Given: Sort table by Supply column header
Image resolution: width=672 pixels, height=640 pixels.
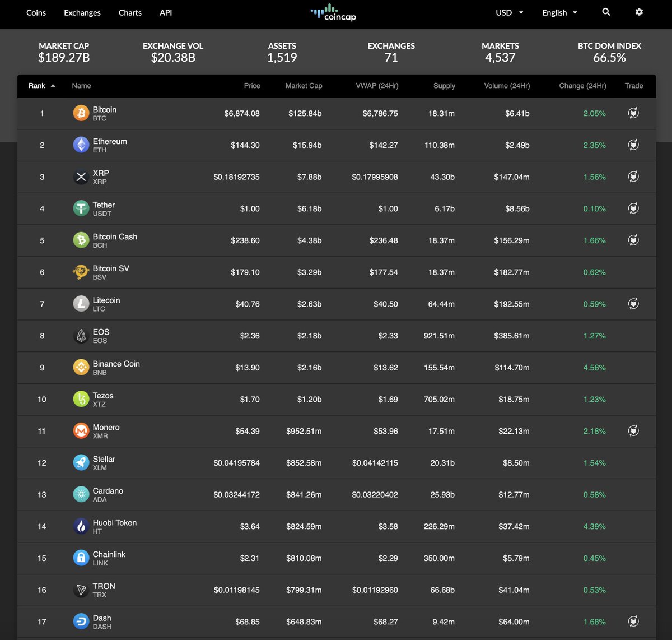Looking at the screenshot, I should pos(444,86).
